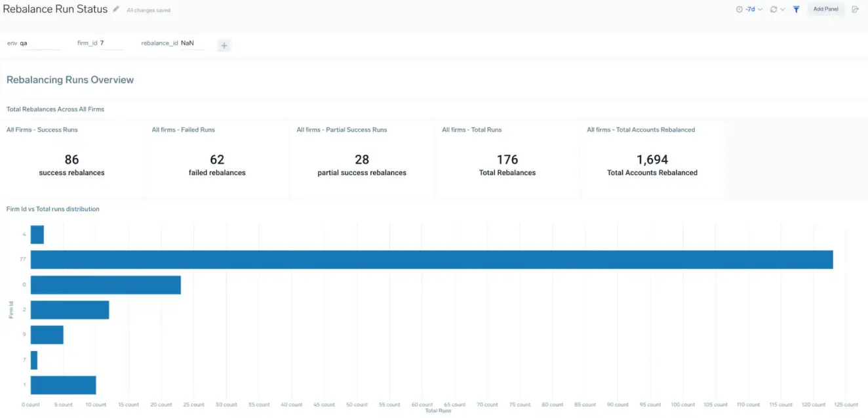Viewport: 868px width, 418px height.
Task: Select the All Firms Success Runs panel
Action: click(71, 164)
